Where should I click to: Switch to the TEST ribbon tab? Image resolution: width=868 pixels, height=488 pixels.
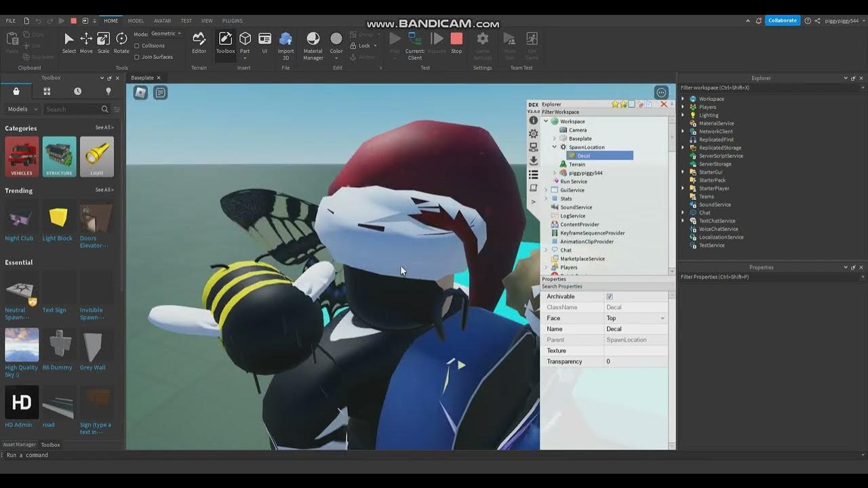click(x=186, y=21)
